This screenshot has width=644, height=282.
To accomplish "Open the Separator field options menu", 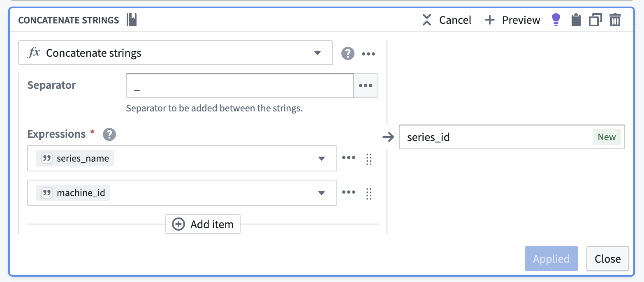I will [366, 86].
